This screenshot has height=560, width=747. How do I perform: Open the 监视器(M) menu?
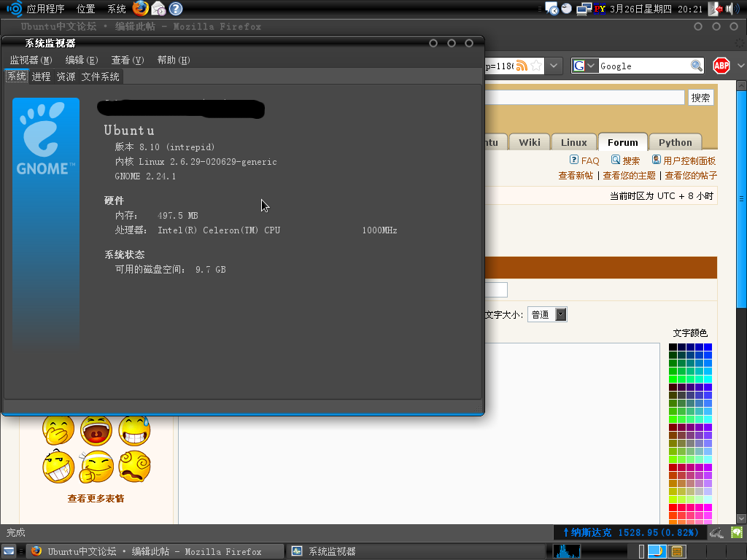point(31,60)
